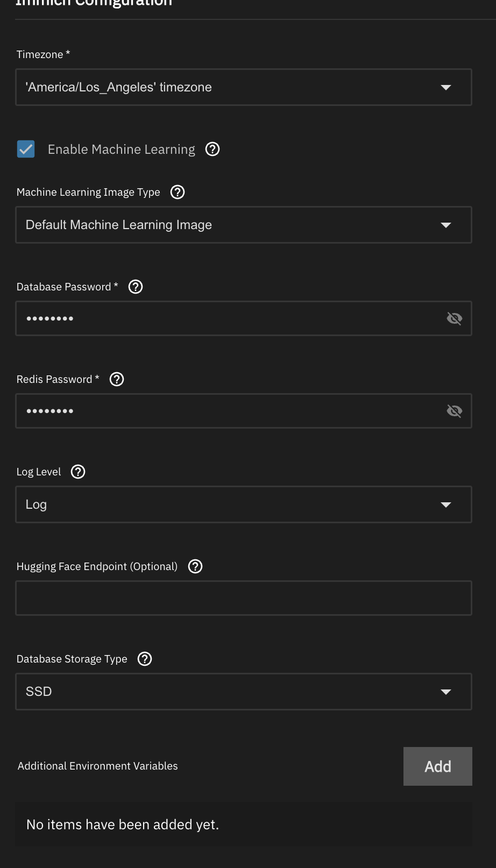Click into the Database Password field
The width and height of the screenshot is (496, 868).
[x=226, y=318]
